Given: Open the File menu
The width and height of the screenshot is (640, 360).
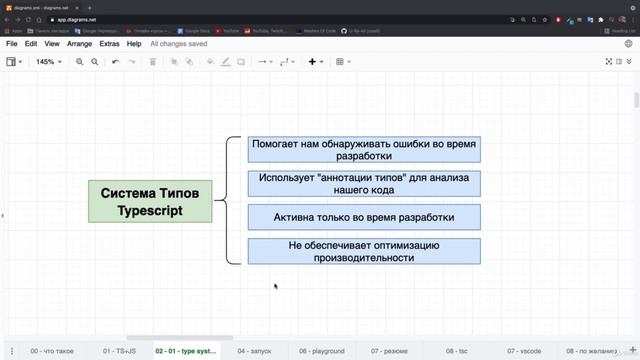Looking at the screenshot, I should [x=11, y=44].
